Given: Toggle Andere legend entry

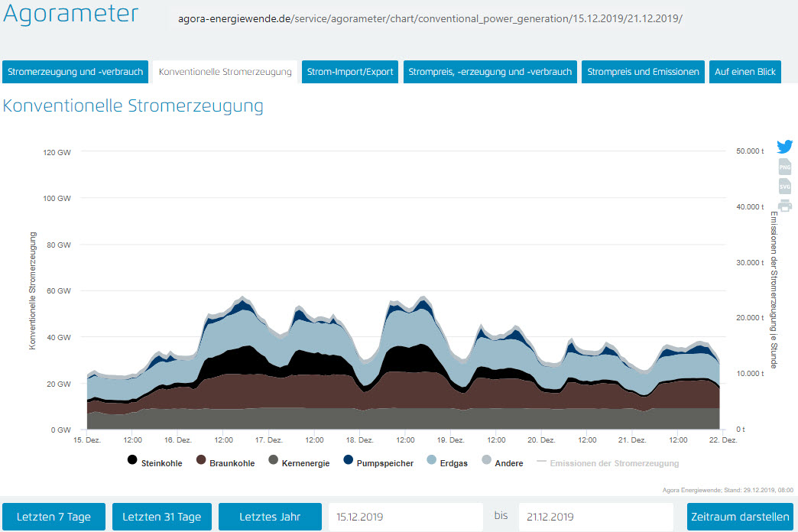Looking at the screenshot, I should pyautogui.click(x=502, y=463).
